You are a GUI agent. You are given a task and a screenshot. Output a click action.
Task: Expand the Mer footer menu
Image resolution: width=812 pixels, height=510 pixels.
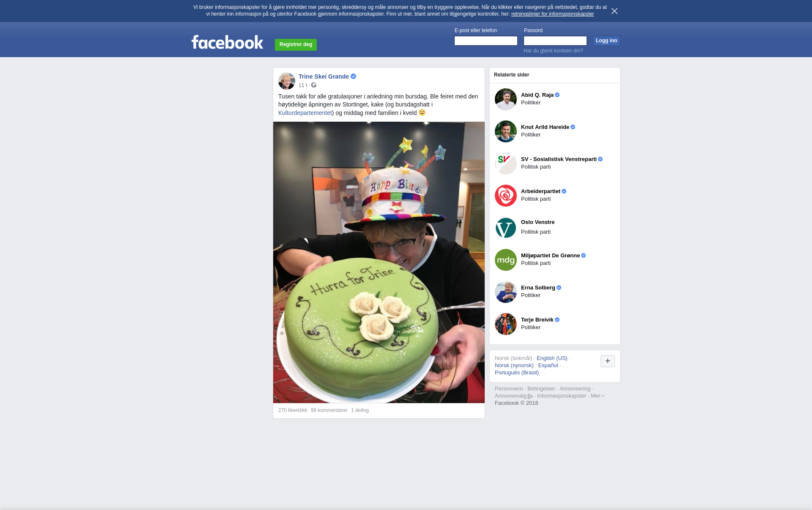(x=597, y=396)
